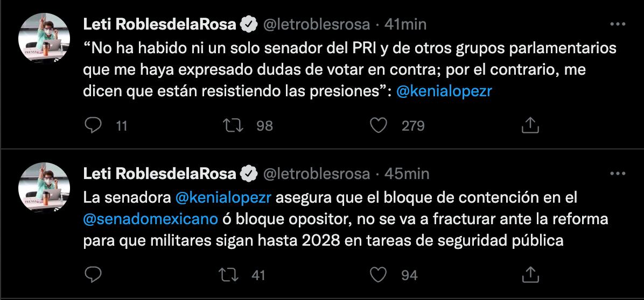
Task: Open @kenialopezr mention in the first tweet
Action: click(444, 91)
